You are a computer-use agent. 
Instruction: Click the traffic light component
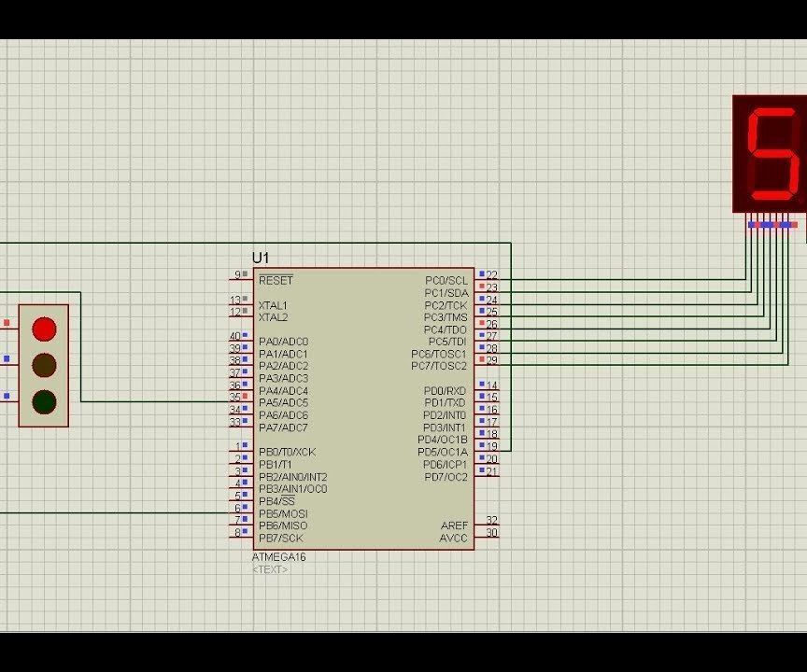43,364
